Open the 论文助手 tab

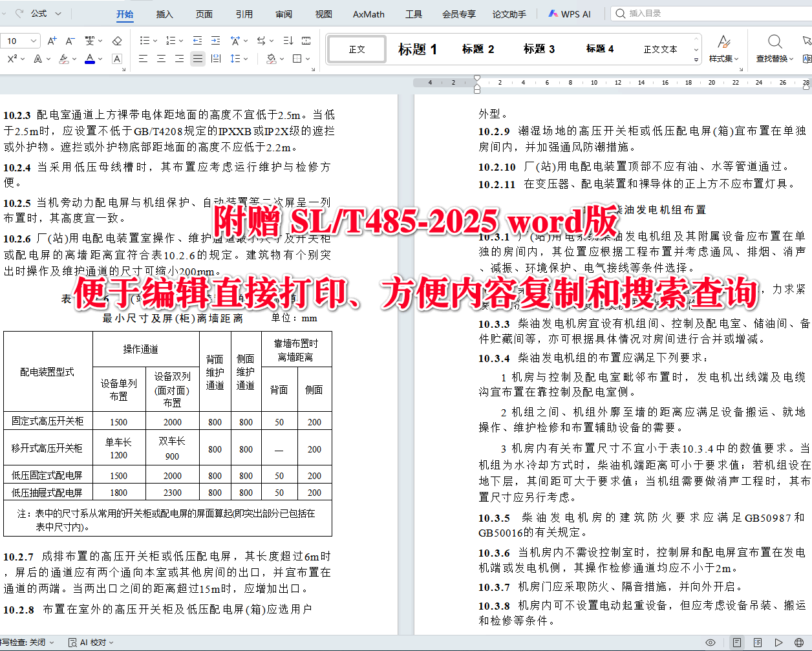click(x=509, y=14)
